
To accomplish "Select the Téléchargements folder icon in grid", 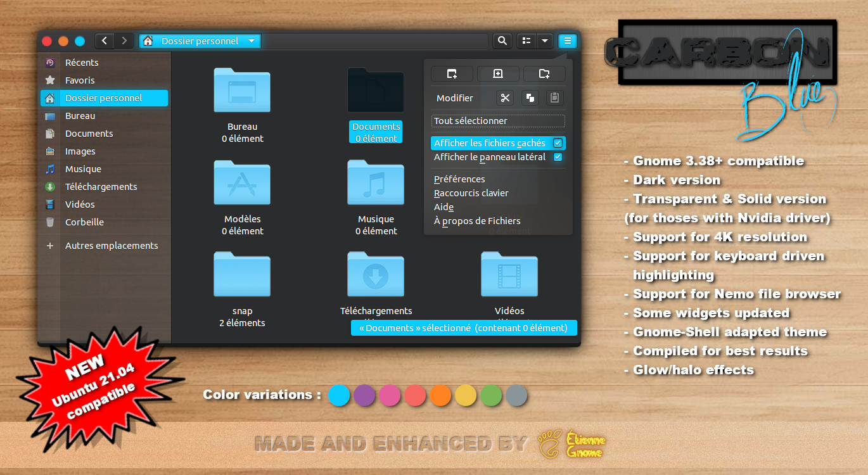I will 376,274.
